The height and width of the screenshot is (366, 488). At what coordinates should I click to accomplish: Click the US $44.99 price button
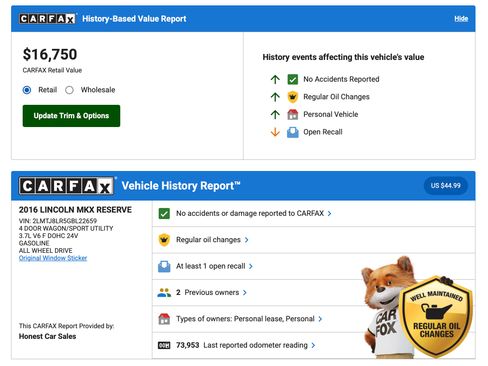[446, 186]
